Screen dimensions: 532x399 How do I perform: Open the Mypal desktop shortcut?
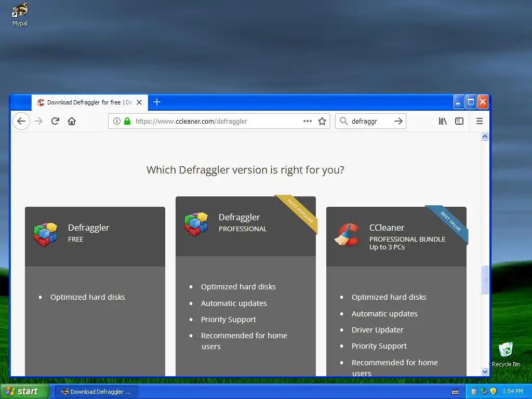pyautogui.click(x=20, y=15)
